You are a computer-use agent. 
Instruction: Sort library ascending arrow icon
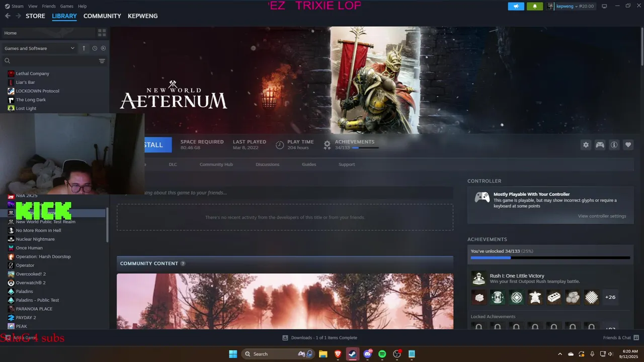(x=84, y=48)
